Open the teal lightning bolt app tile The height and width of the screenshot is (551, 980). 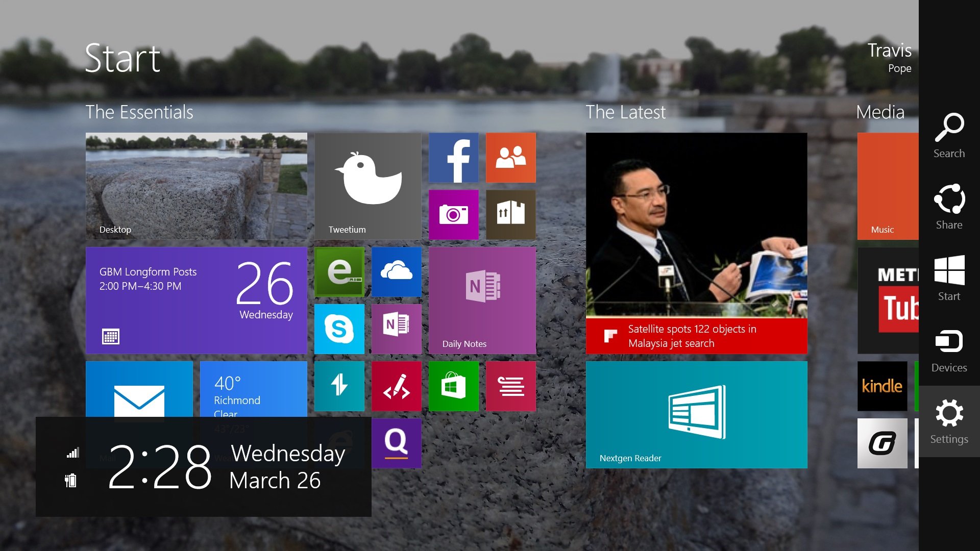coord(339,386)
